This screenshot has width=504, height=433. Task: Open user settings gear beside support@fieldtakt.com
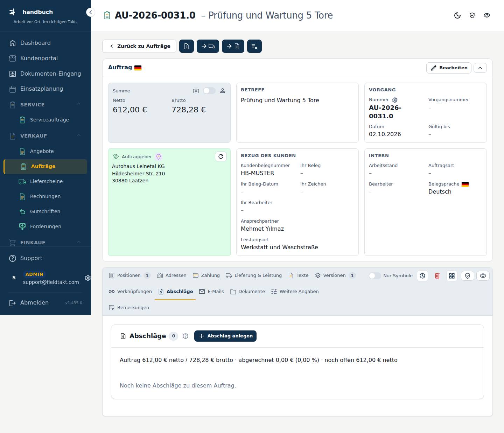pyautogui.click(x=88, y=278)
